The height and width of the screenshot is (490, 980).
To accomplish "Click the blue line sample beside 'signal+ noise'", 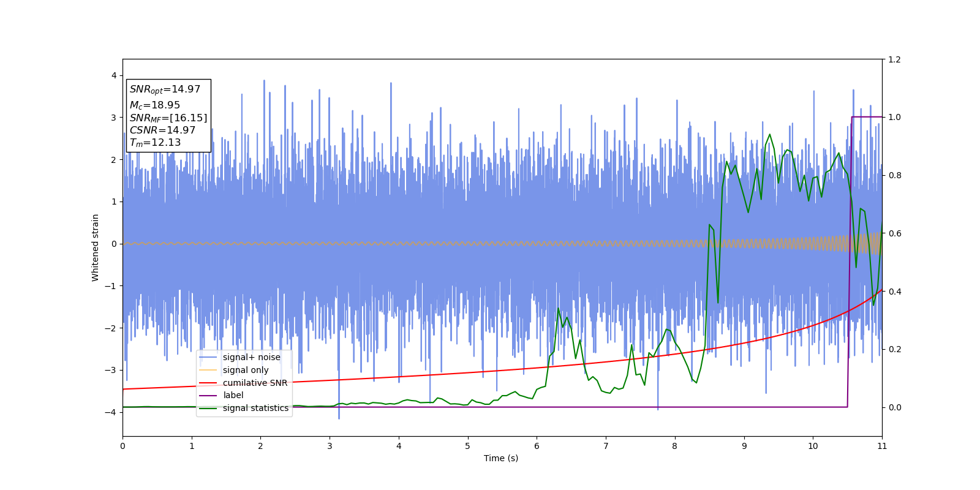I will 208,357.
